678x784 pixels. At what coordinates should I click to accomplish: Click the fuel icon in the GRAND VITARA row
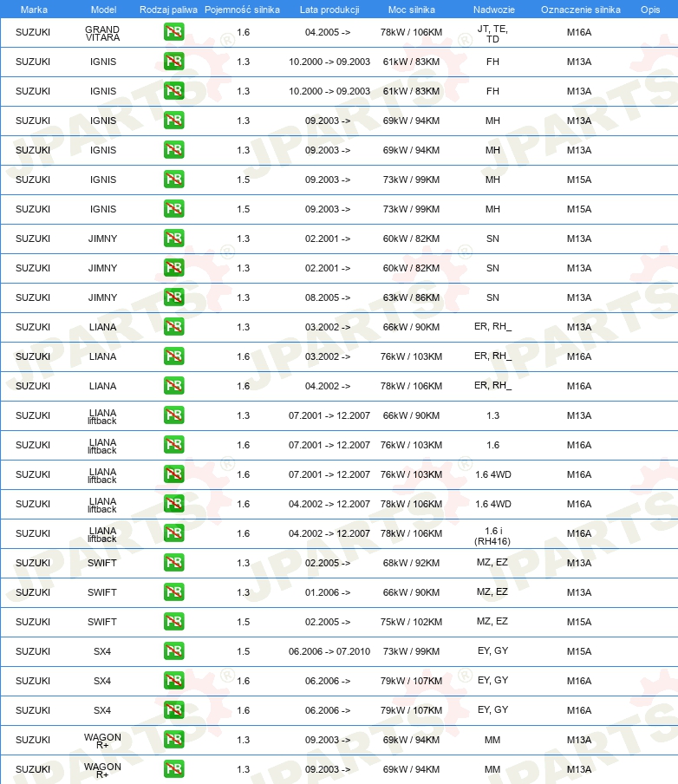coord(174,32)
